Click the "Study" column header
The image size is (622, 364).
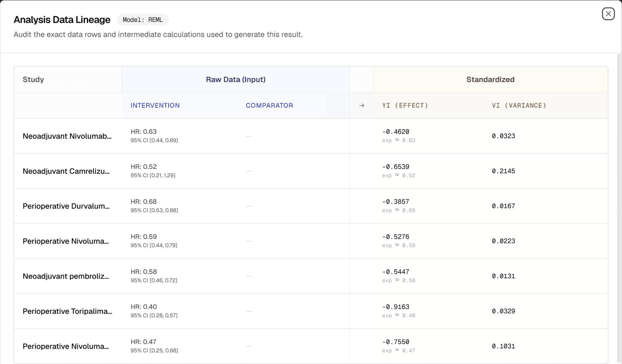(33, 80)
